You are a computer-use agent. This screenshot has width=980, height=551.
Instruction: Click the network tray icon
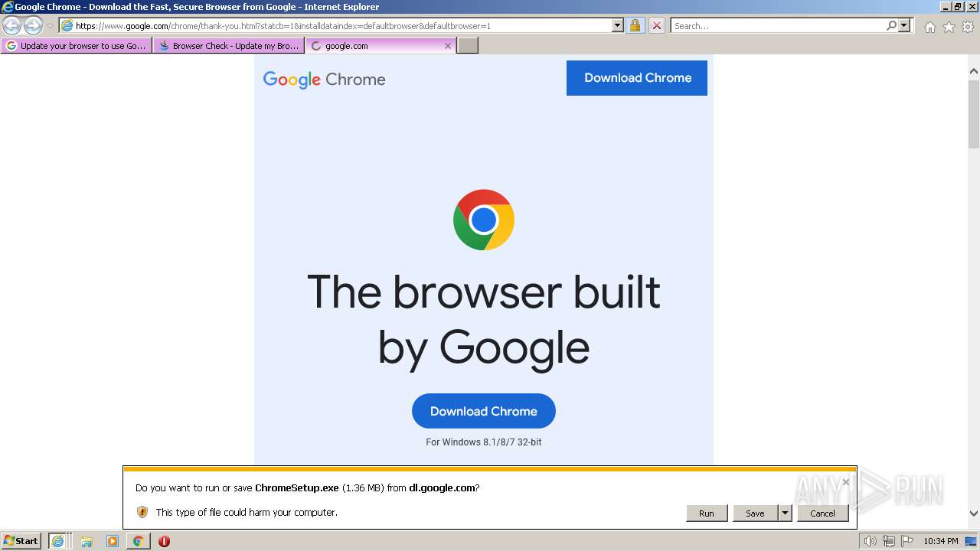pyautogui.click(x=889, y=541)
